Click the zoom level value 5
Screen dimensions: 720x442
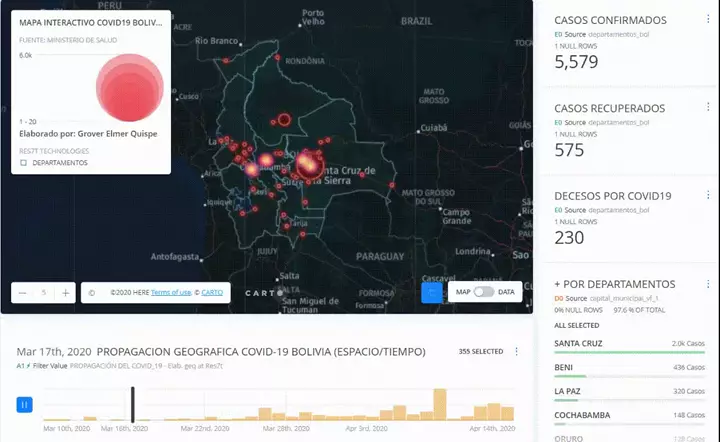point(44,292)
